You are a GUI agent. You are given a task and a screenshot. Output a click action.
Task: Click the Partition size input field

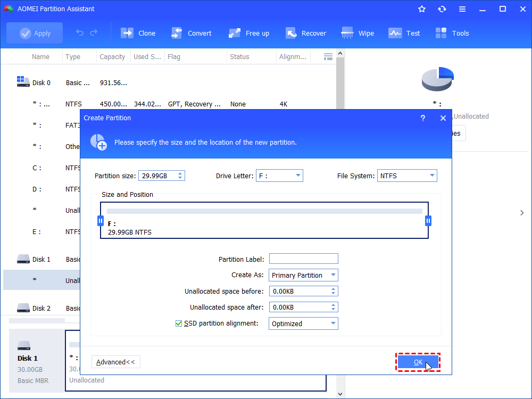point(157,176)
